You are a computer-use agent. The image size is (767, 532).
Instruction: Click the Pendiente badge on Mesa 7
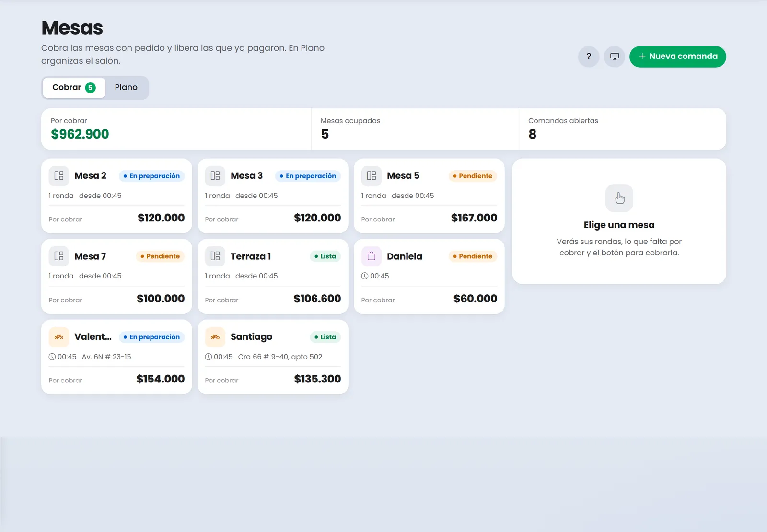point(160,256)
